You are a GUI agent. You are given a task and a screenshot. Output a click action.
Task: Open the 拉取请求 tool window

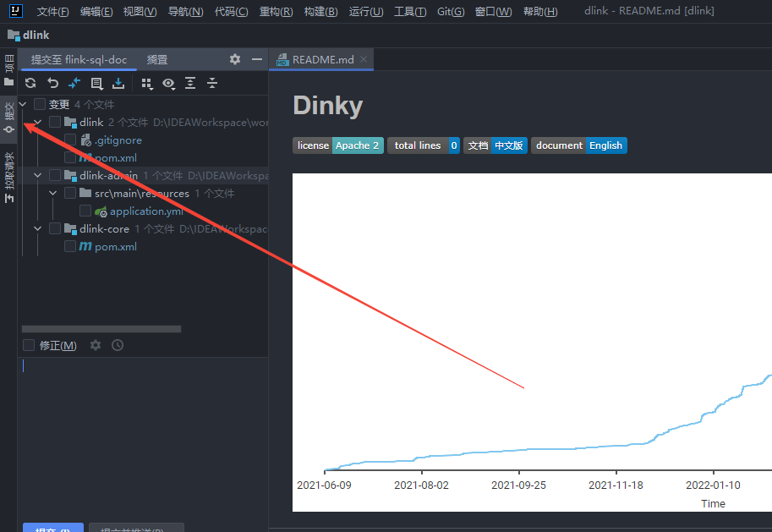point(8,178)
